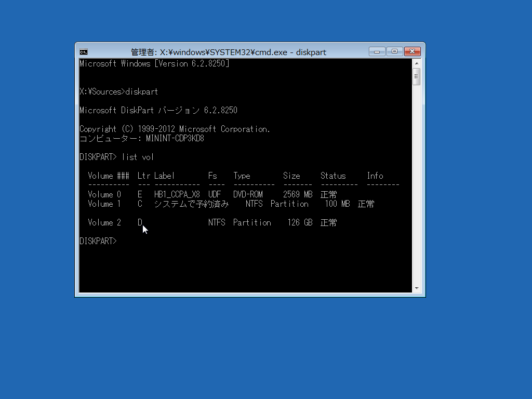
Task: Click the 'Status' column header
Action: [x=333, y=176]
